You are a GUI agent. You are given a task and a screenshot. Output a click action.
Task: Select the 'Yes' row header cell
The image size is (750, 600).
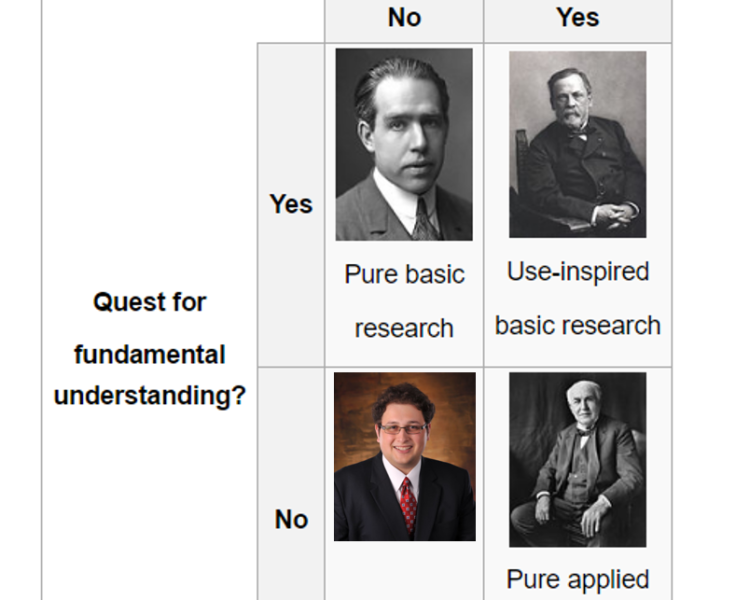coord(291,204)
